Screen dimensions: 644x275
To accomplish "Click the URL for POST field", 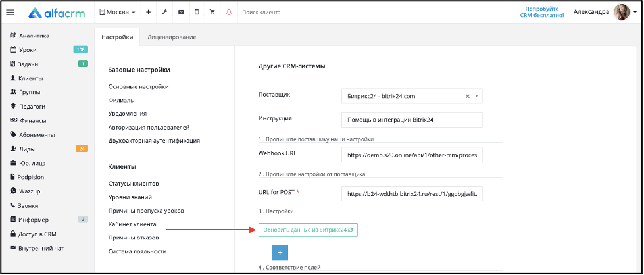I will (412, 193).
